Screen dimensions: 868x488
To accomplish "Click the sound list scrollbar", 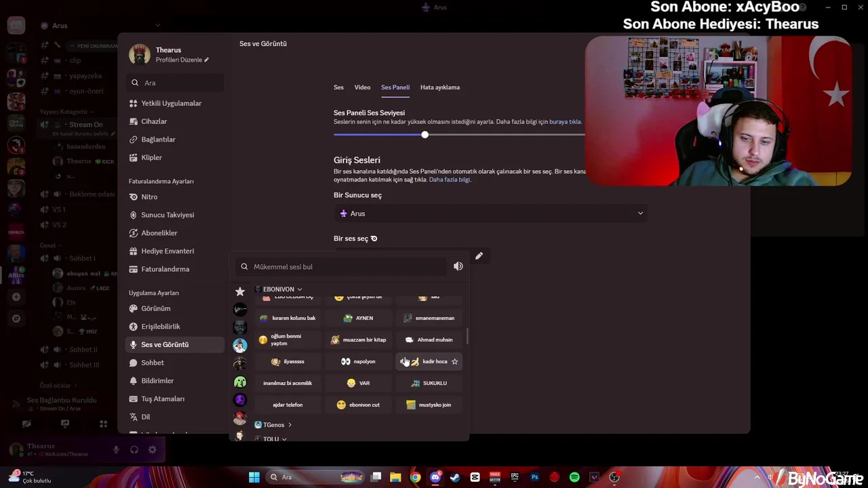I will coord(467,337).
